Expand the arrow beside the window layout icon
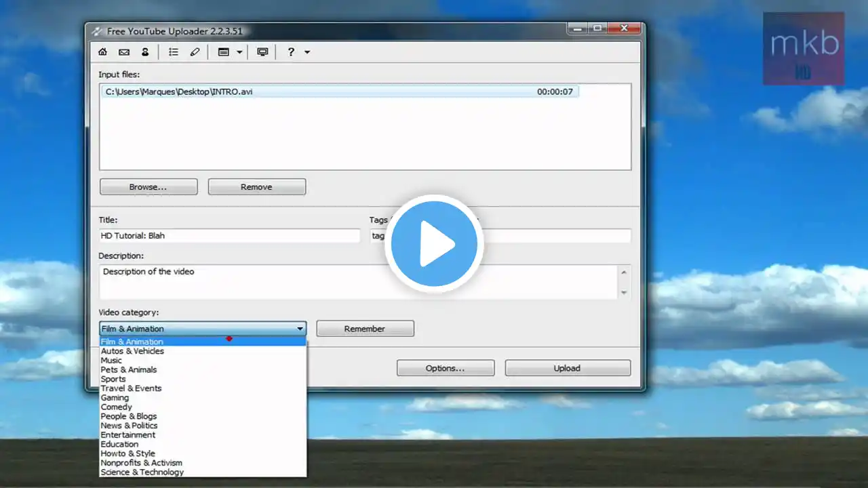This screenshot has width=868, height=488. tap(240, 52)
